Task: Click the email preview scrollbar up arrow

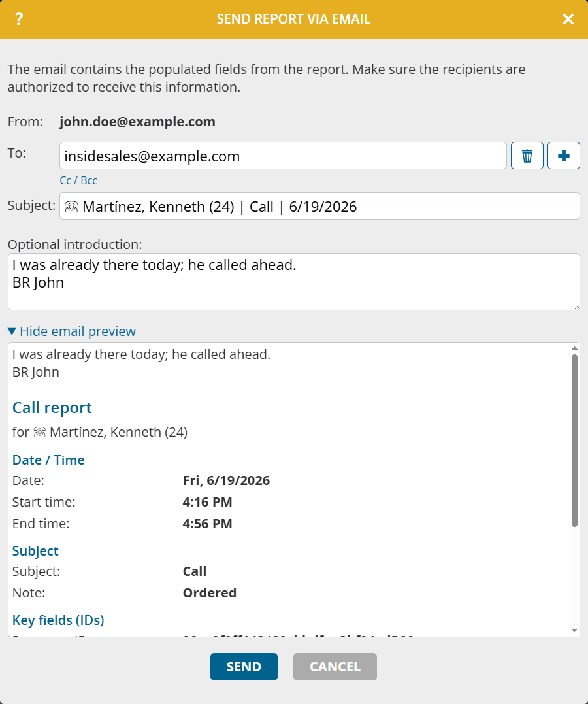Action: coord(574,348)
